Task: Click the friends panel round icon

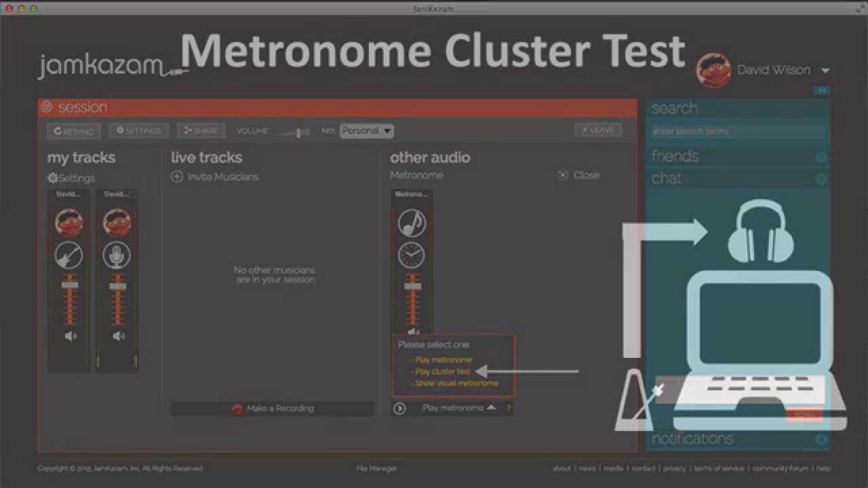Action: [x=821, y=157]
